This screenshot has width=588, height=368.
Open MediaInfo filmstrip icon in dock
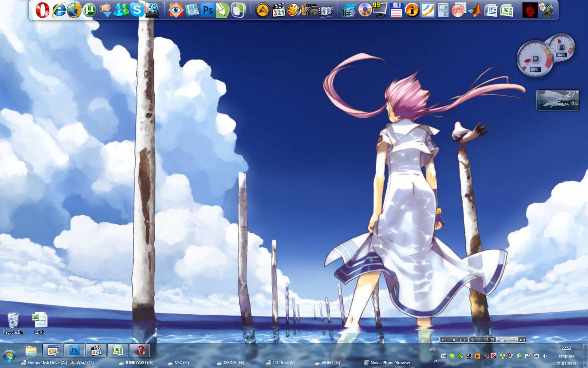[x=325, y=11]
